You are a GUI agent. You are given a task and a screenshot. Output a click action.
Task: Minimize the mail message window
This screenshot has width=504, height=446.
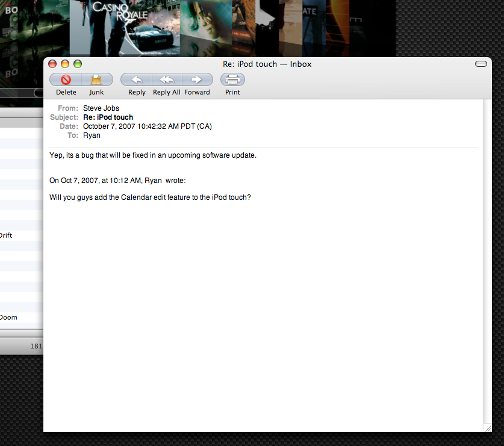(65, 64)
